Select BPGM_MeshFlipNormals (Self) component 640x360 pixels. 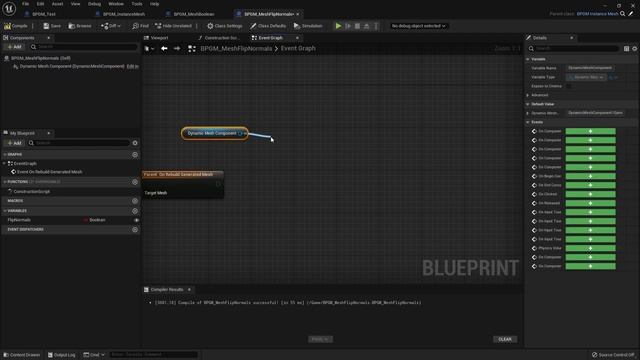[x=40, y=58]
